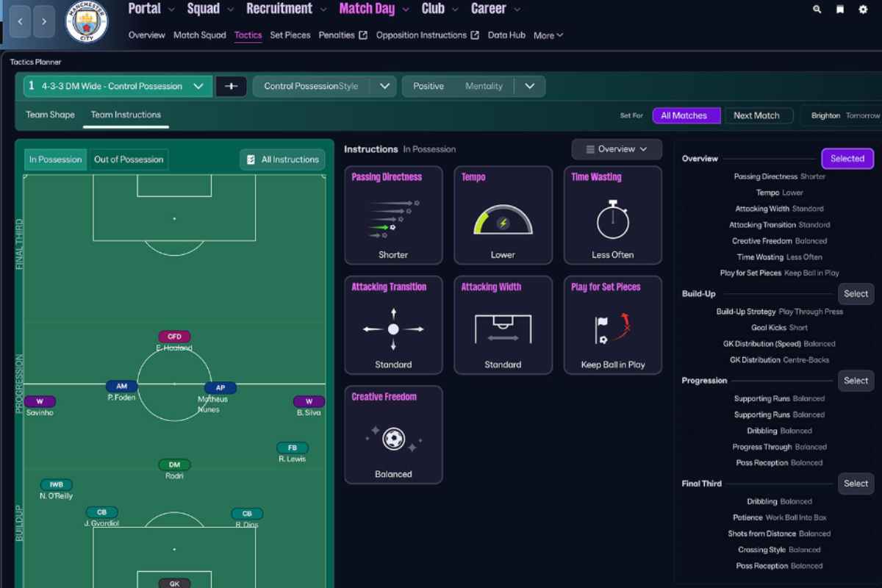Click Select button for Build-Up
Screen dimensions: 882x588
point(856,294)
